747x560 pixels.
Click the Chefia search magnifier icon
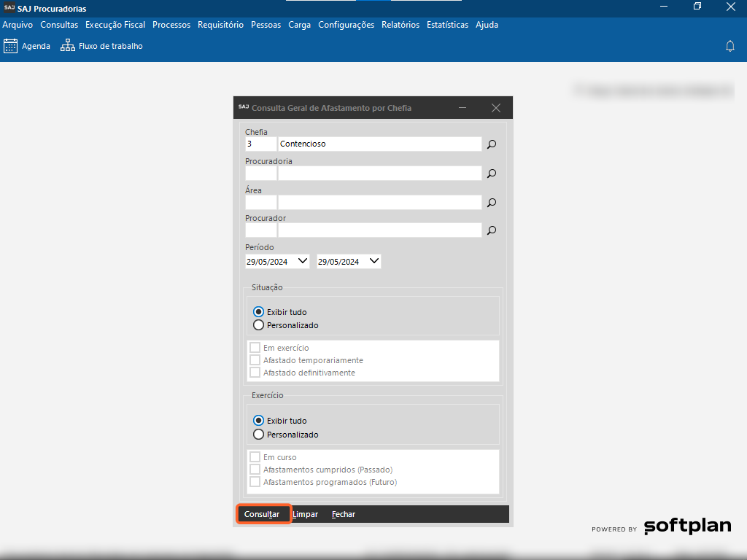492,144
